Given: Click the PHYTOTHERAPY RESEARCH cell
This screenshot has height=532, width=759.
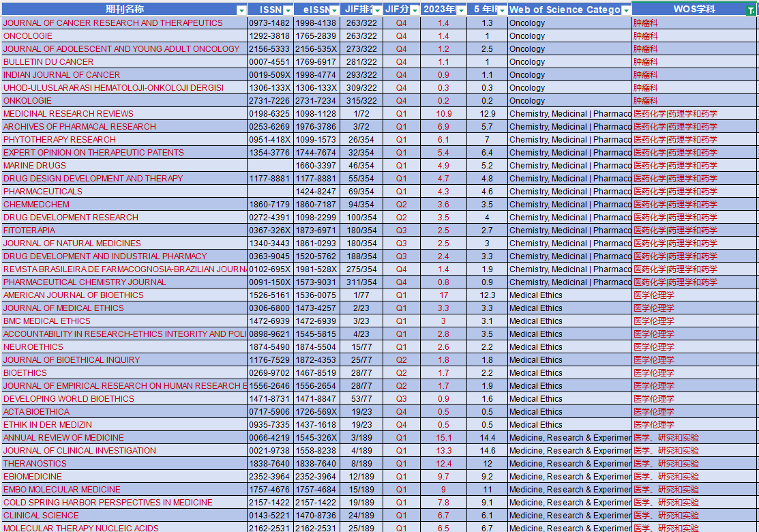Looking at the screenshot, I should (x=124, y=139).
